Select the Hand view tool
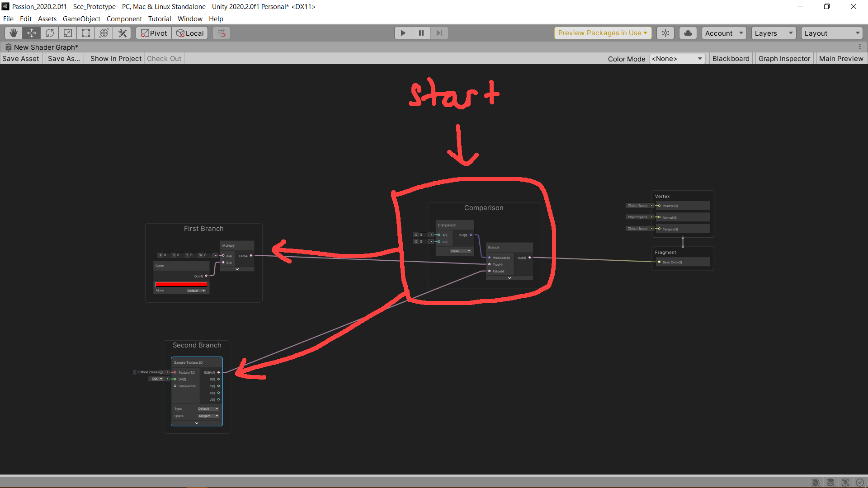This screenshot has width=868, height=488. tap(13, 33)
